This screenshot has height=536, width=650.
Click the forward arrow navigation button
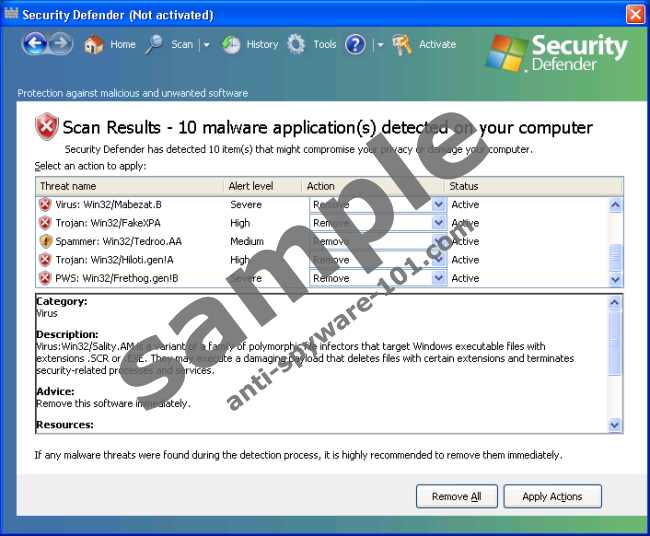click(x=60, y=44)
